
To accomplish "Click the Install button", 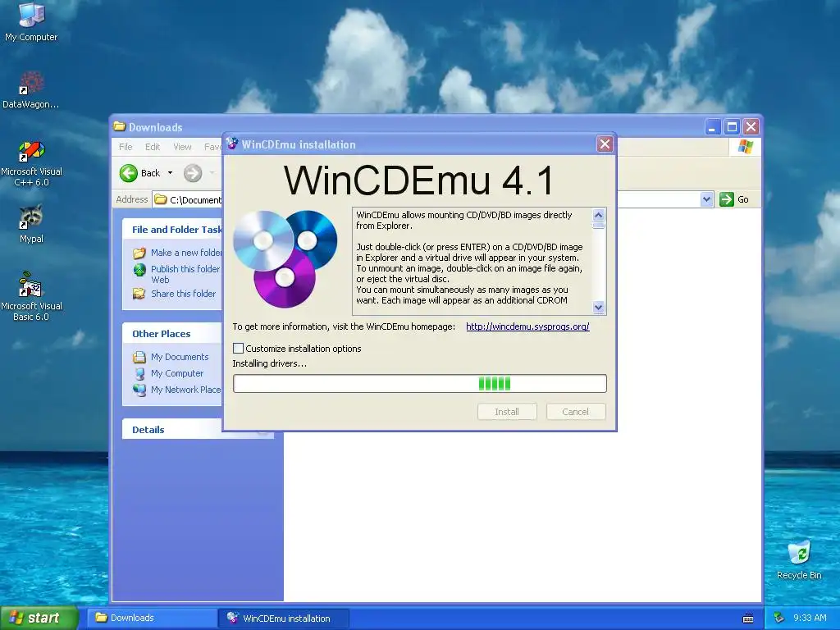I will (507, 412).
